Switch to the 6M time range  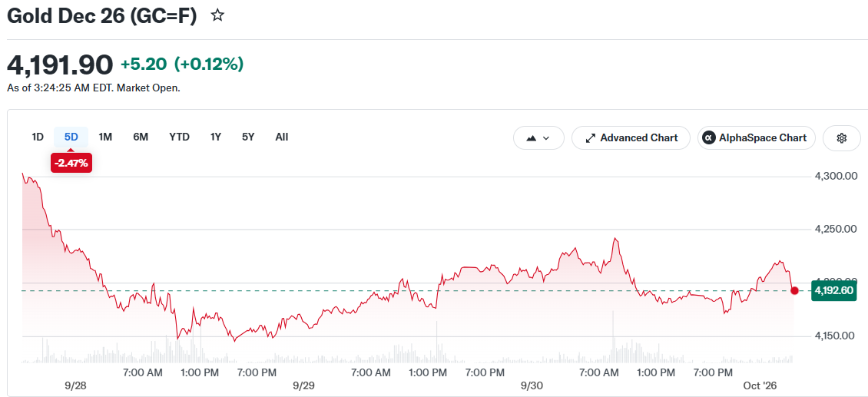click(141, 137)
